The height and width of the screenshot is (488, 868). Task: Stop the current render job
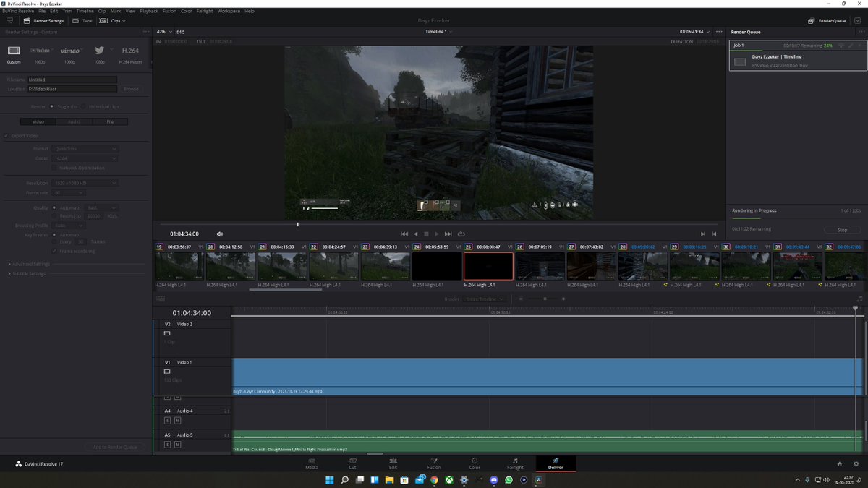(x=842, y=229)
